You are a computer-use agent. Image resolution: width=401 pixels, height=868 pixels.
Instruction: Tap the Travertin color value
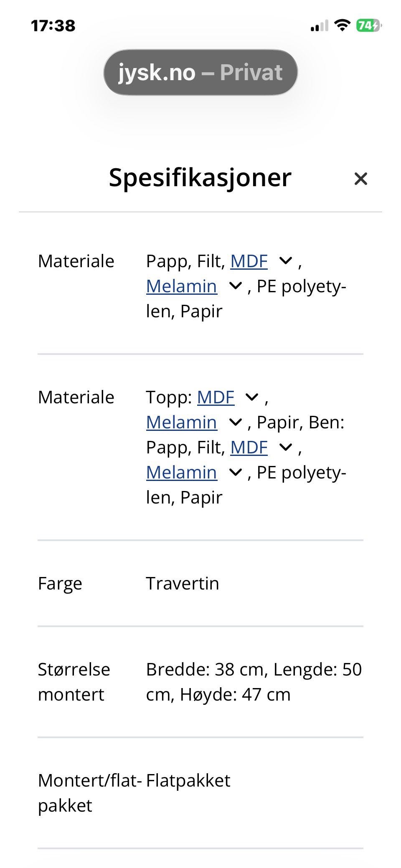coord(183,584)
